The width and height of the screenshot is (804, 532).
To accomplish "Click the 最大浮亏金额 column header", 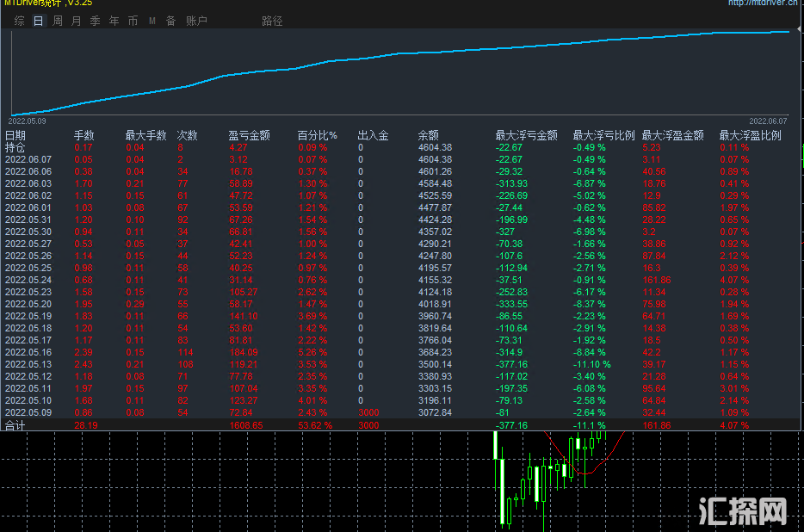I will tap(526, 135).
